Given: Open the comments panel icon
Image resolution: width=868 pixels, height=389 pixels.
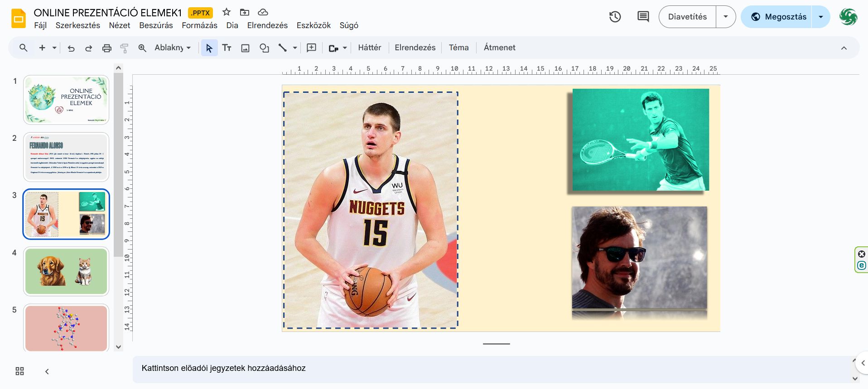Looking at the screenshot, I should point(643,17).
